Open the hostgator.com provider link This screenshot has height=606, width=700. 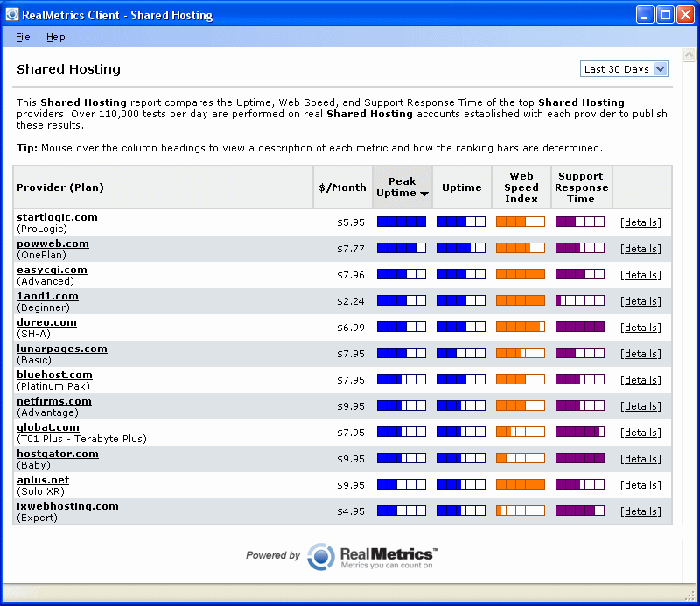(x=58, y=454)
